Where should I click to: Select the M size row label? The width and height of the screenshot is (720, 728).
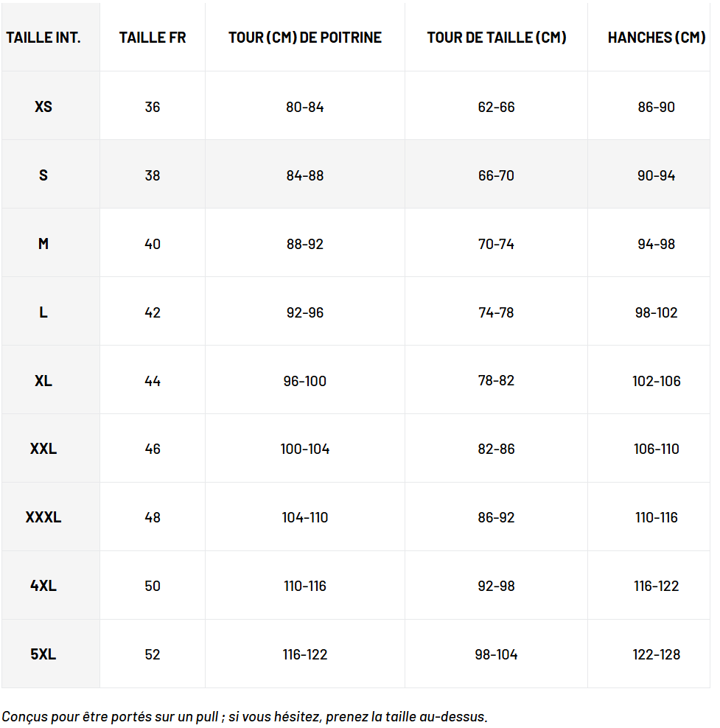tap(43, 244)
